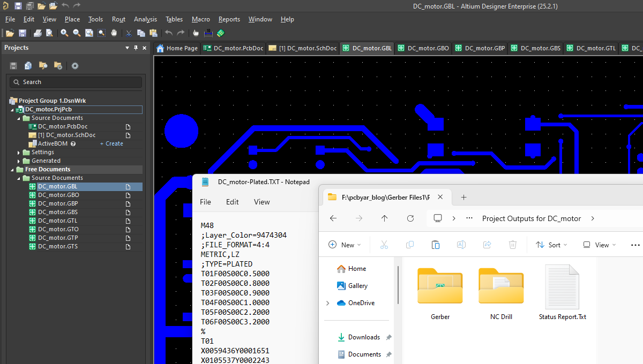
Task: Click the Search field in Projects panel
Action: (76, 82)
